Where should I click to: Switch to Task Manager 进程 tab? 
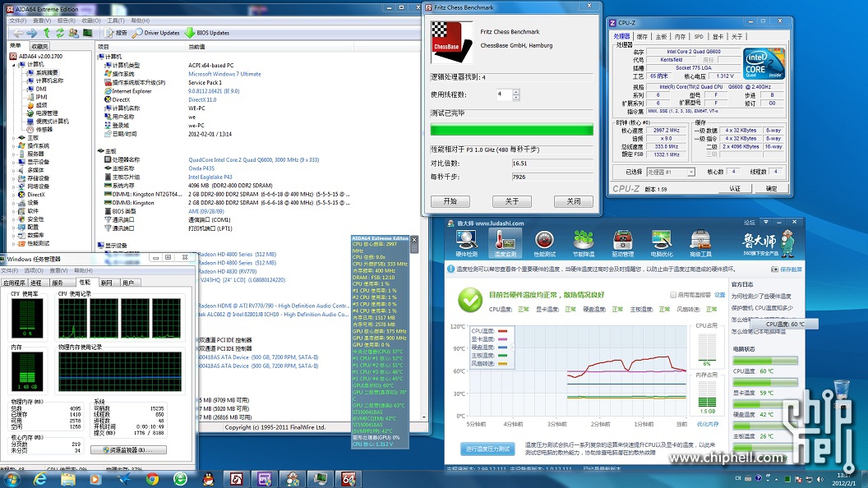click(x=36, y=283)
